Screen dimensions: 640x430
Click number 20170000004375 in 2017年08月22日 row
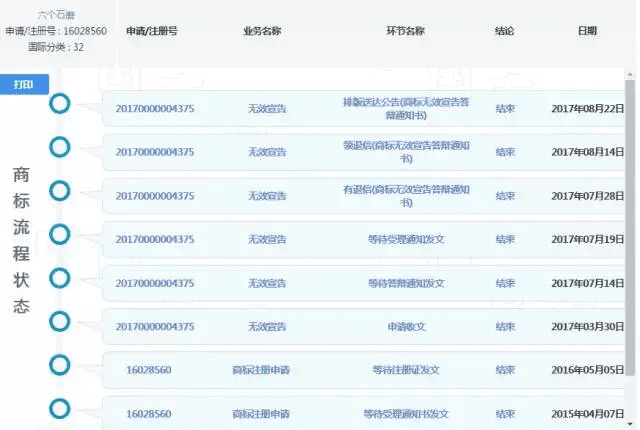tap(155, 109)
